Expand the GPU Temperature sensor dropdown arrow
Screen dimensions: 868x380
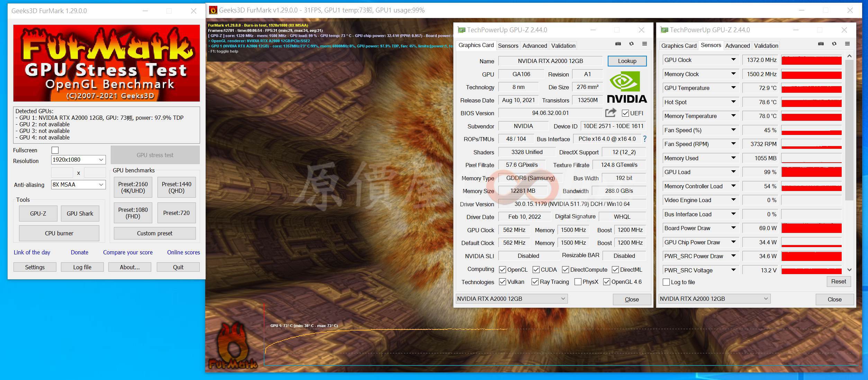pos(733,88)
